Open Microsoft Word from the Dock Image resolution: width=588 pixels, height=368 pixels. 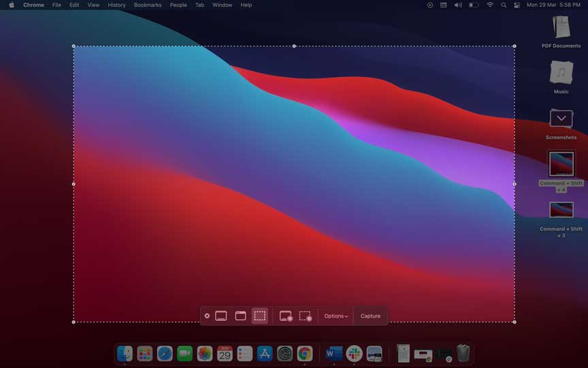[x=333, y=354]
